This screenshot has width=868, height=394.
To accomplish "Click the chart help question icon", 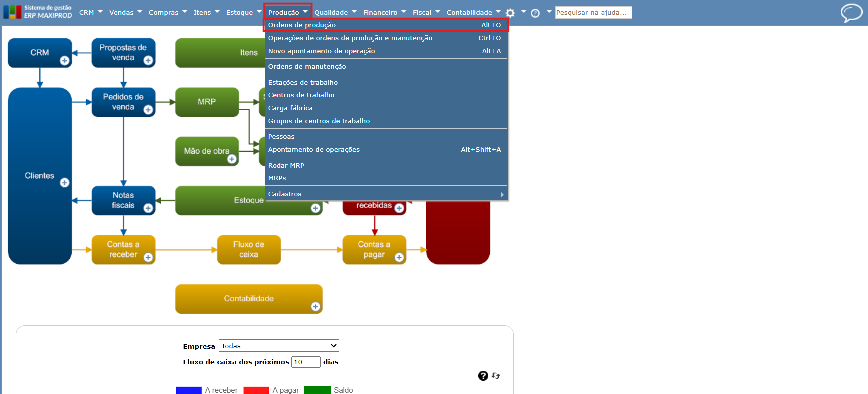I will point(483,376).
